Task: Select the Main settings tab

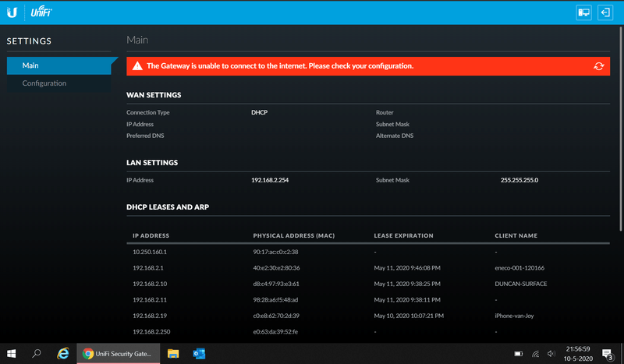Action: point(59,65)
